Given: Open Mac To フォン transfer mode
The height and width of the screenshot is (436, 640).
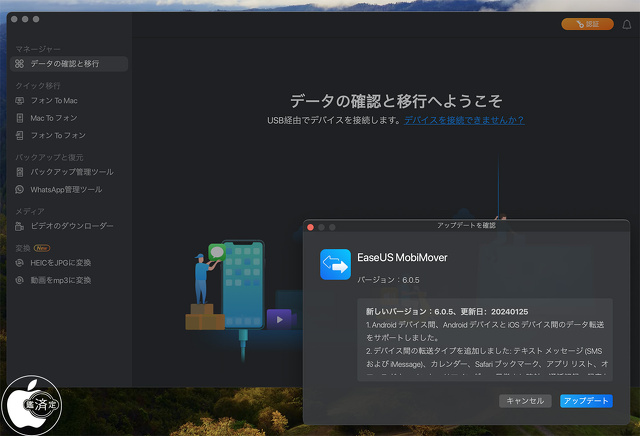Looking at the screenshot, I should (x=53, y=118).
